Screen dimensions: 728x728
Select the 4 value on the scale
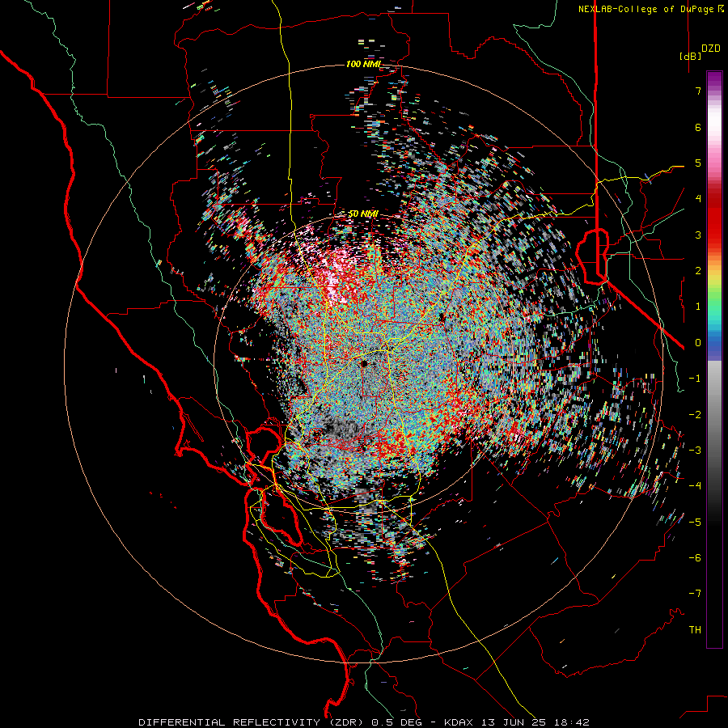point(698,199)
